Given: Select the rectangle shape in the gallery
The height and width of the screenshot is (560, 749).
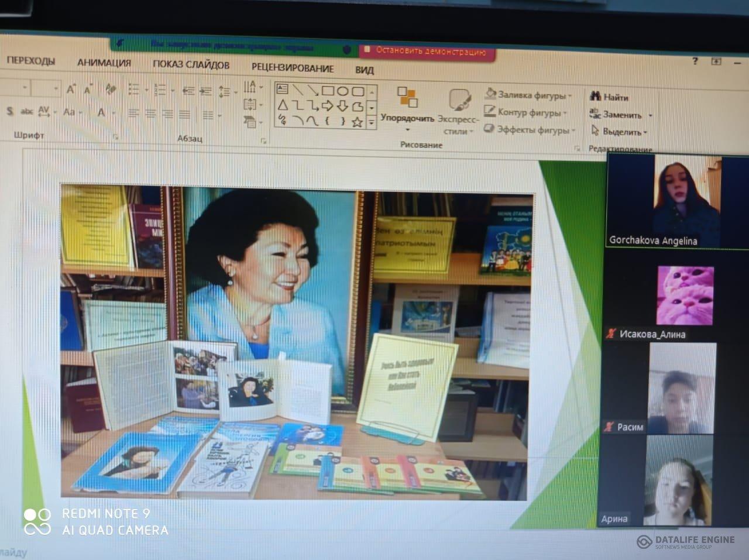Looking at the screenshot, I should click(328, 91).
